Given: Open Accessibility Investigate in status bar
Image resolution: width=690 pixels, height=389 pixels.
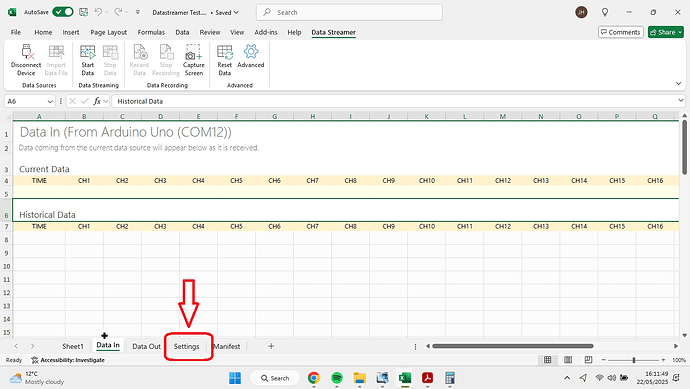Looking at the screenshot, I should (x=68, y=360).
